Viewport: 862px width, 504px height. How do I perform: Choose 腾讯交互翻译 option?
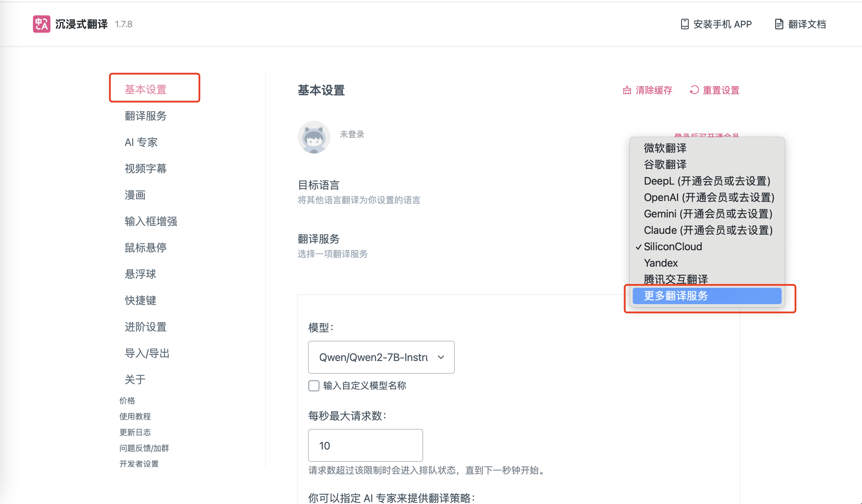pyautogui.click(x=707, y=279)
